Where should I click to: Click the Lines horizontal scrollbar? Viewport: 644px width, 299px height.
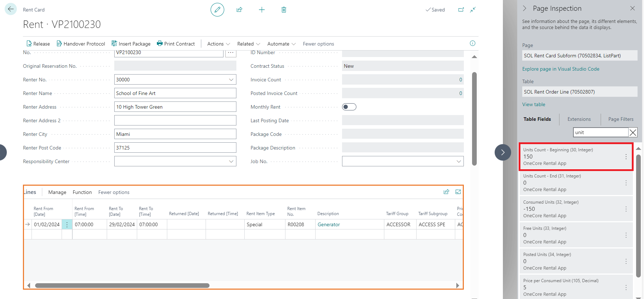(x=122, y=286)
